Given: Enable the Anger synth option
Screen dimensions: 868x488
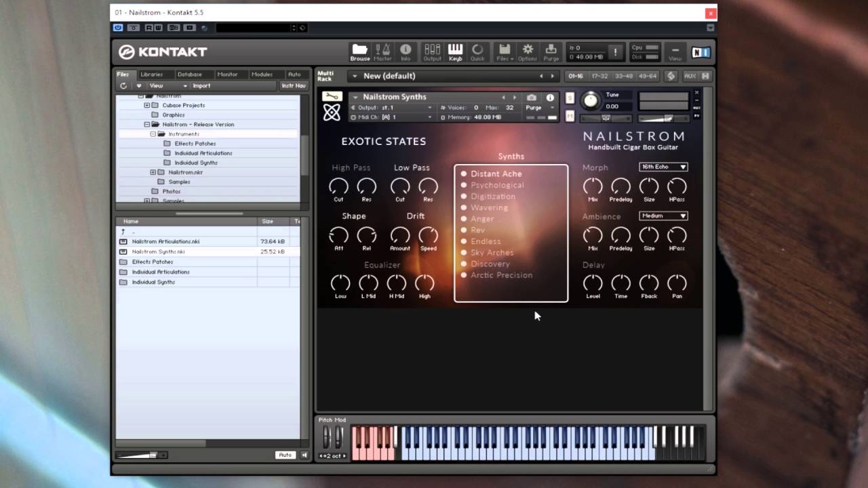Looking at the screenshot, I should pos(481,218).
